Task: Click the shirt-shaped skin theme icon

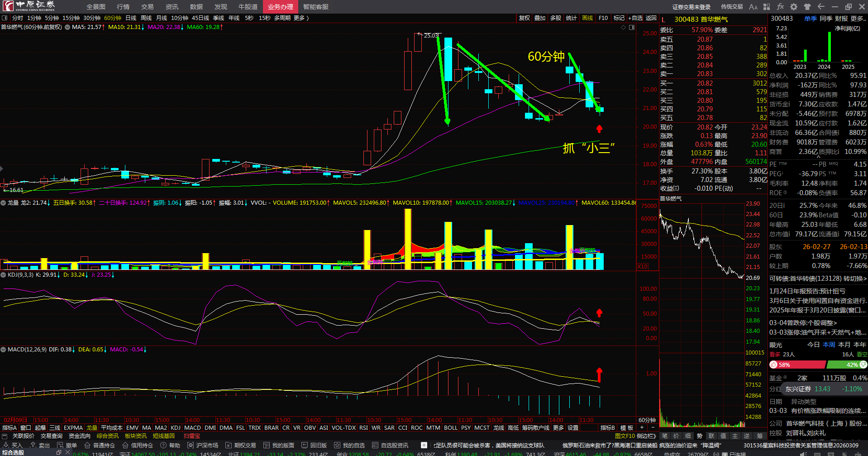Action: [807, 7]
